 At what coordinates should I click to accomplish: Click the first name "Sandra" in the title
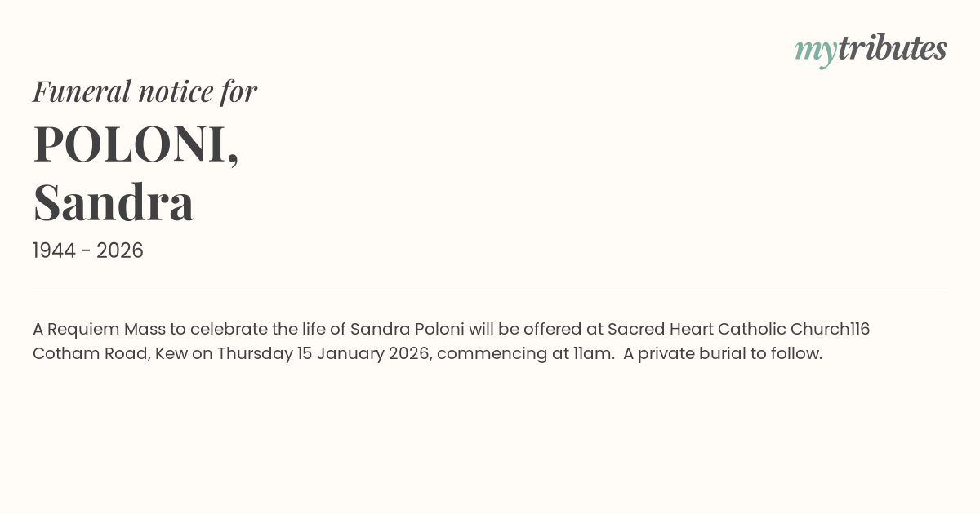point(114,202)
